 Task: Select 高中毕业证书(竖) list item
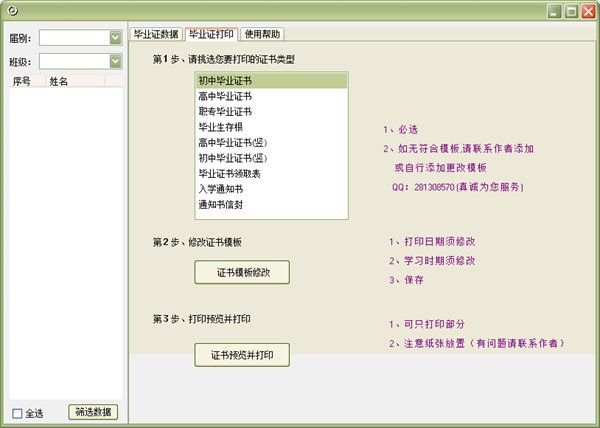coord(271,143)
